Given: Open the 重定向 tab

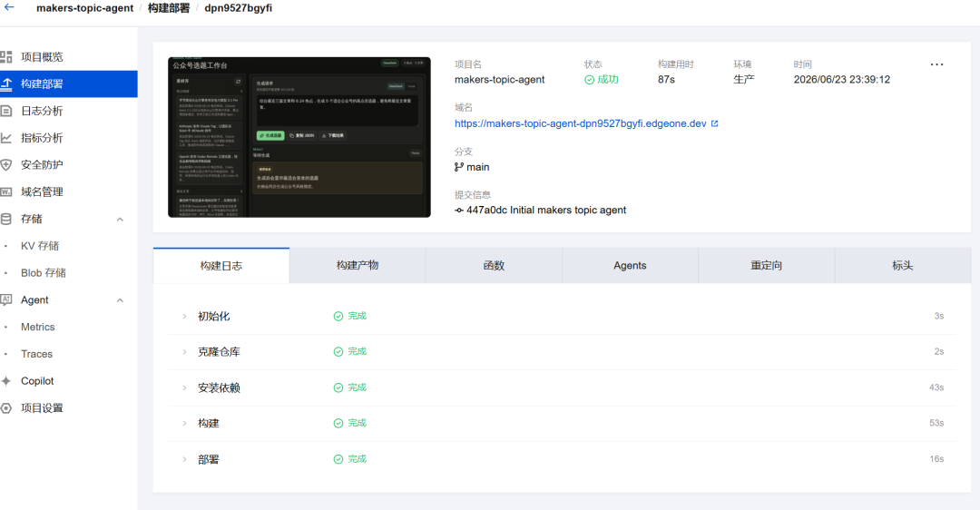Looking at the screenshot, I should click(x=766, y=266).
